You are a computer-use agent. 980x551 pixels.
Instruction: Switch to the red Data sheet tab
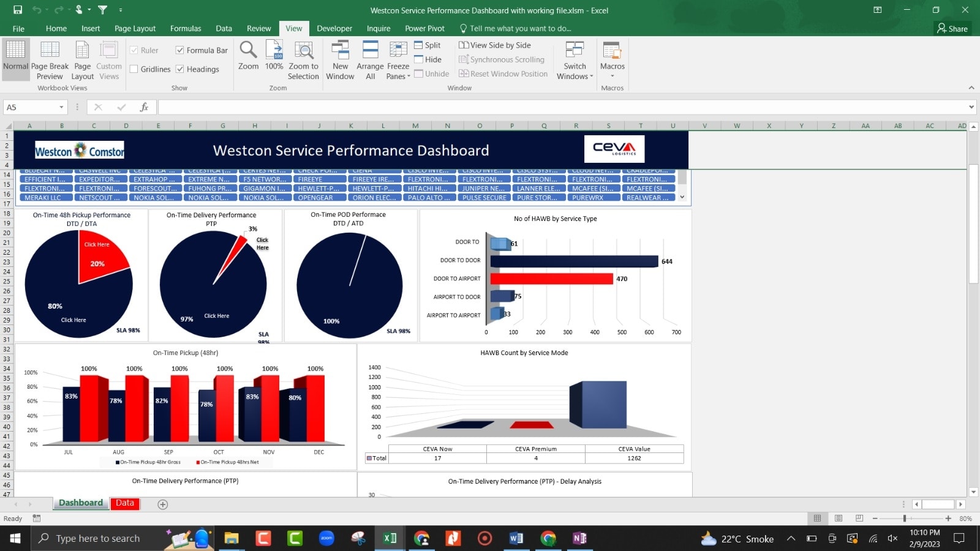[125, 503]
